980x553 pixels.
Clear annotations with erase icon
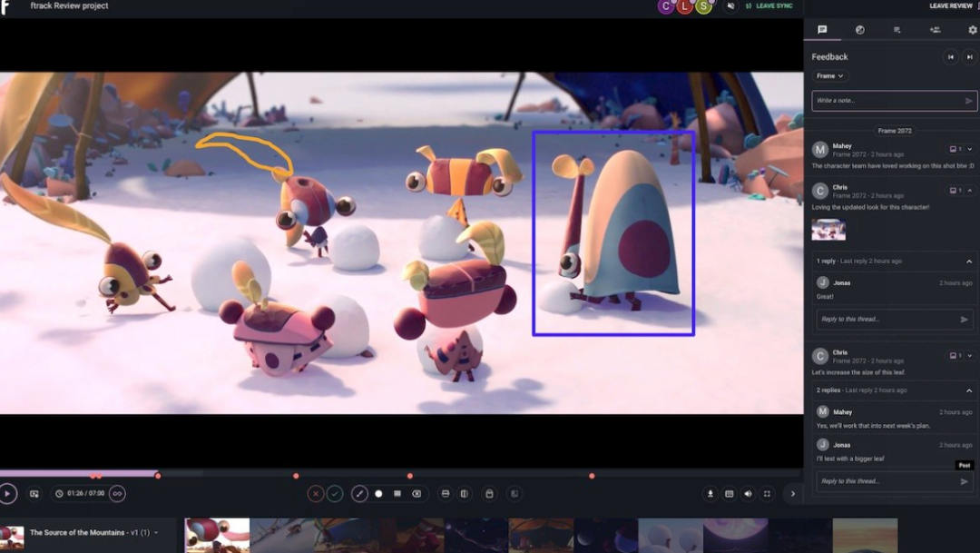point(416,494)
